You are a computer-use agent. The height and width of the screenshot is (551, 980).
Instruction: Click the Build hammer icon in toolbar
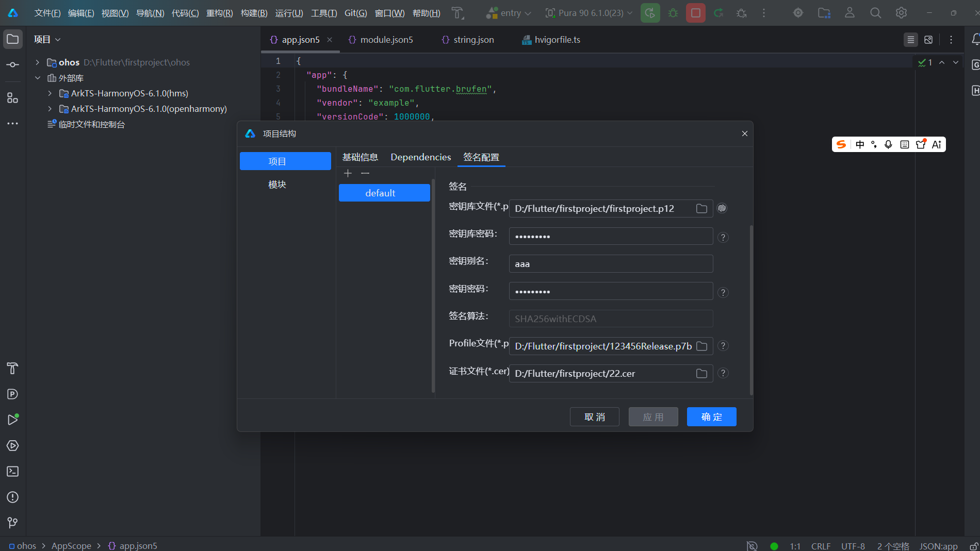pos(458,13)
